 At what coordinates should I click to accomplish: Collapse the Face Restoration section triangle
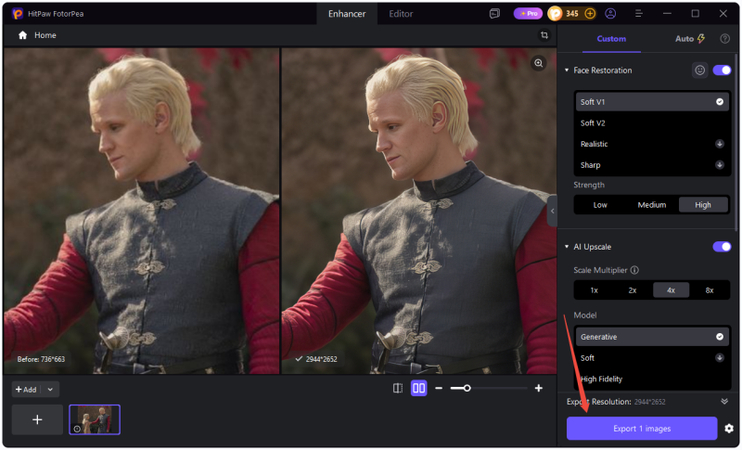(566, 71)
